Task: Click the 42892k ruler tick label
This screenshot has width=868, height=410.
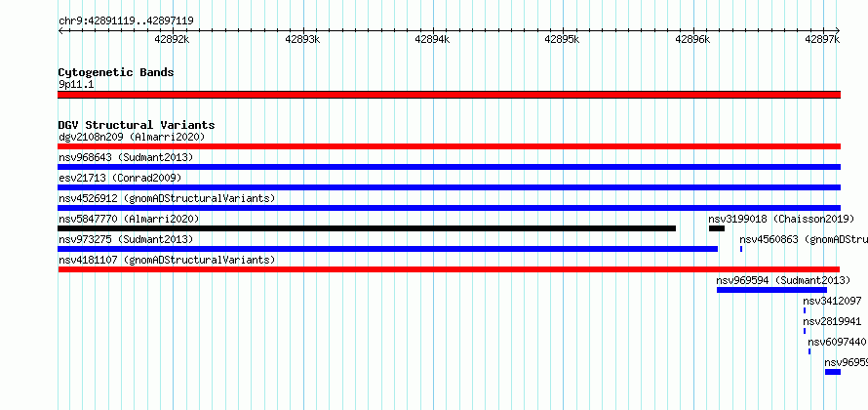Action: click(173, 39)
